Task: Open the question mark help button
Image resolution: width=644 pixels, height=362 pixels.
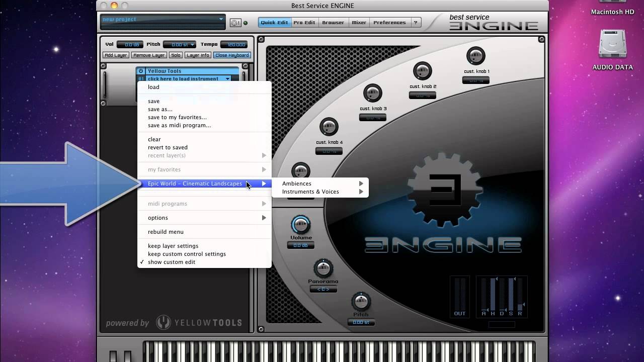Action: click(x=416, y=23)
